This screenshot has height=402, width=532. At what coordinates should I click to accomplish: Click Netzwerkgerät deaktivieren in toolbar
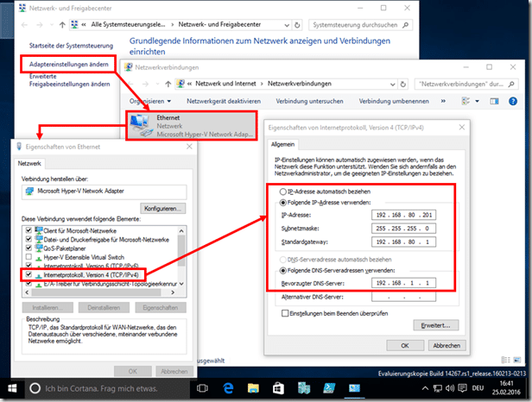point(224,101)
